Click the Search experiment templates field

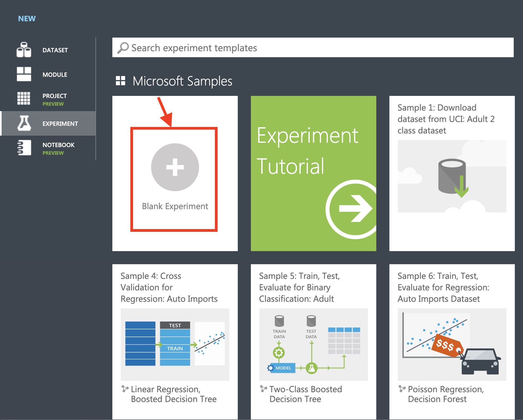[x=313, y=47]
